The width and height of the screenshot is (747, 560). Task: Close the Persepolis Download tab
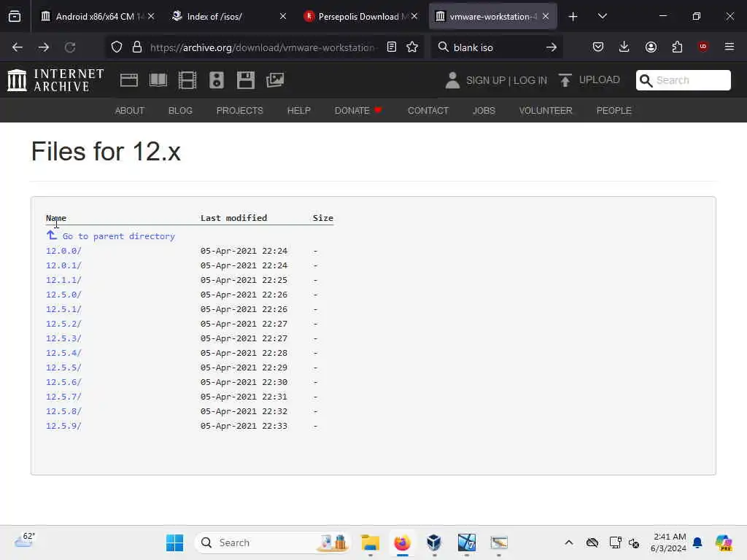[414, 16]
